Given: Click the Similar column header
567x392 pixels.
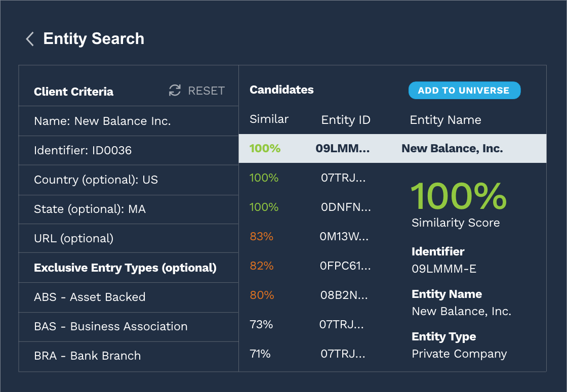Looking at the screenshot, I should 269,119.
